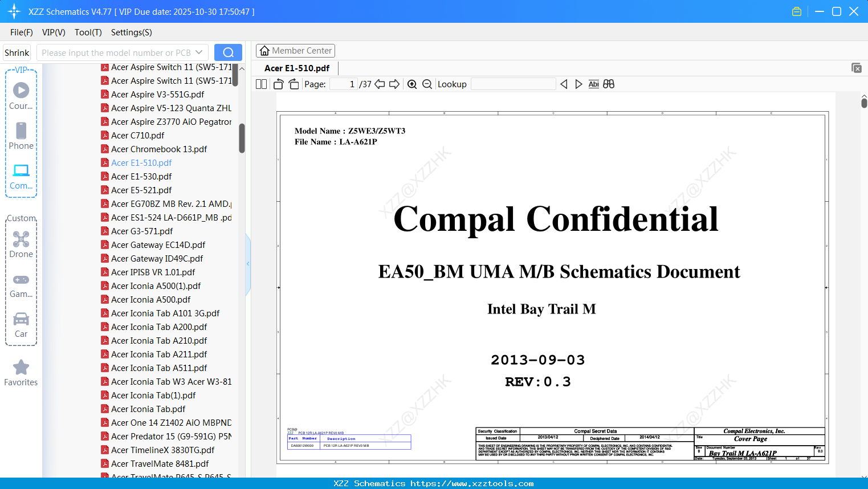
Task: Click the blue search button
Action: coord(228,52)
